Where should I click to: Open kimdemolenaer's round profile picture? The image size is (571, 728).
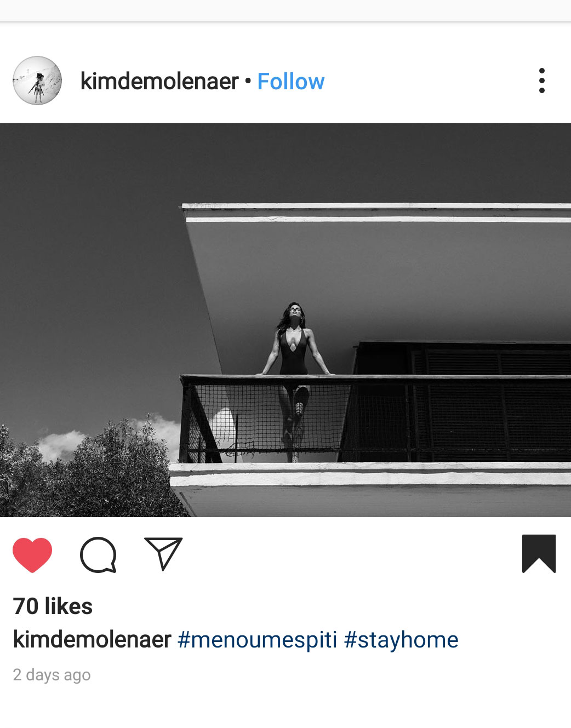tap(37, 81)
